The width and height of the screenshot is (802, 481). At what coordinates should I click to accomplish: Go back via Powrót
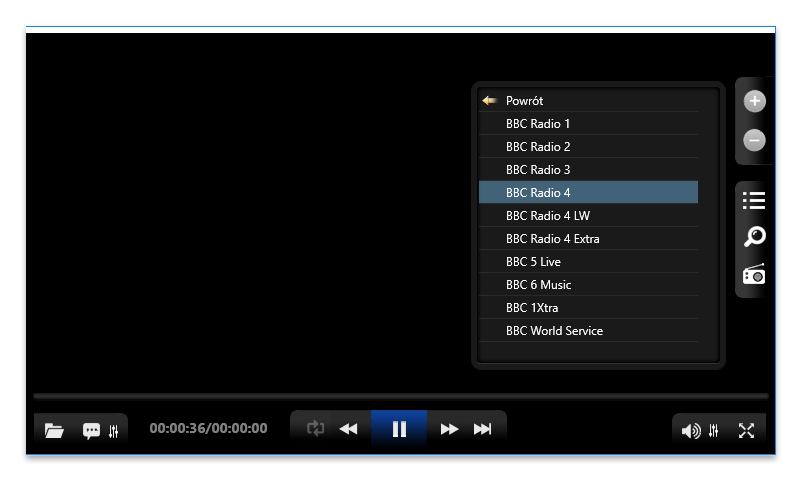588,101
